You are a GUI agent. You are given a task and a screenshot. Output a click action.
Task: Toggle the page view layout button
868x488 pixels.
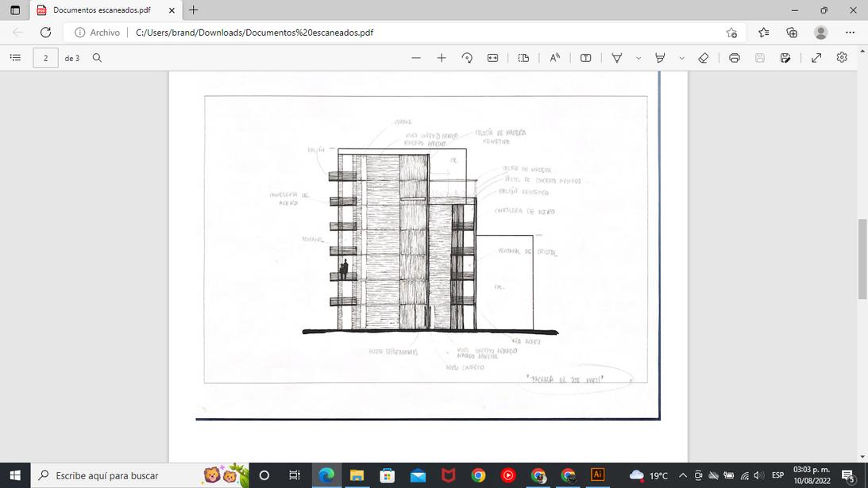pos(523,58)
